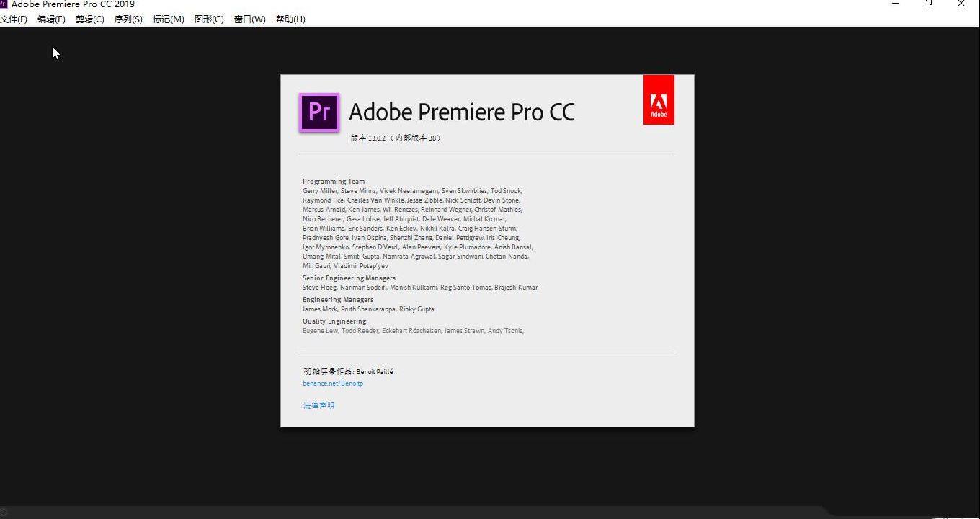Open the 图形(G) menu

(x=209, y=19)
